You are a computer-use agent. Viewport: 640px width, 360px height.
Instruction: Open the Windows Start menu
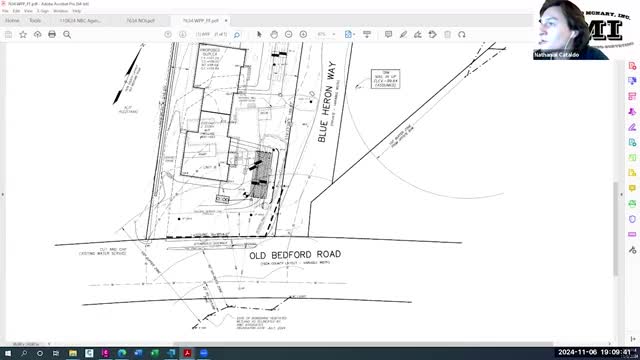(8, 353)
